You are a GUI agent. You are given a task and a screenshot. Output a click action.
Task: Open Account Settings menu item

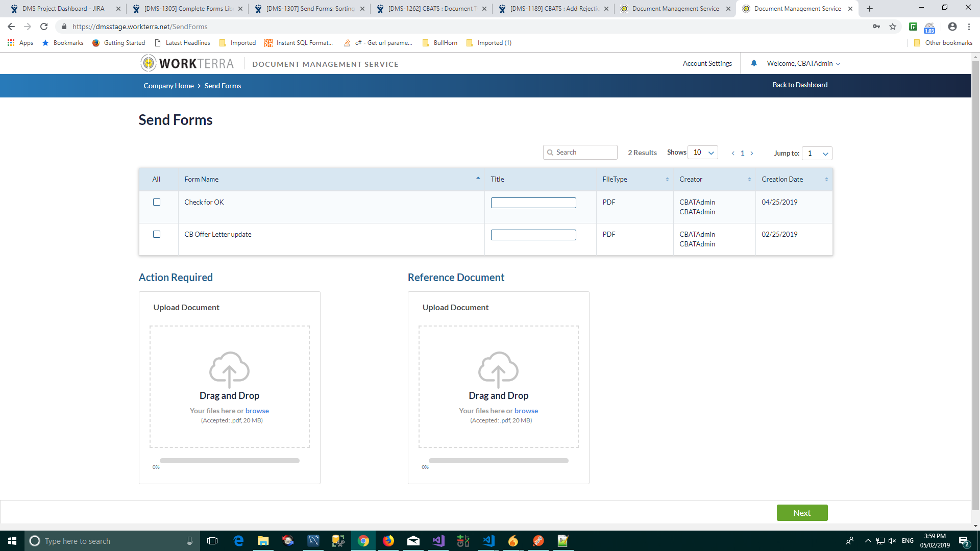pos(707,63)
